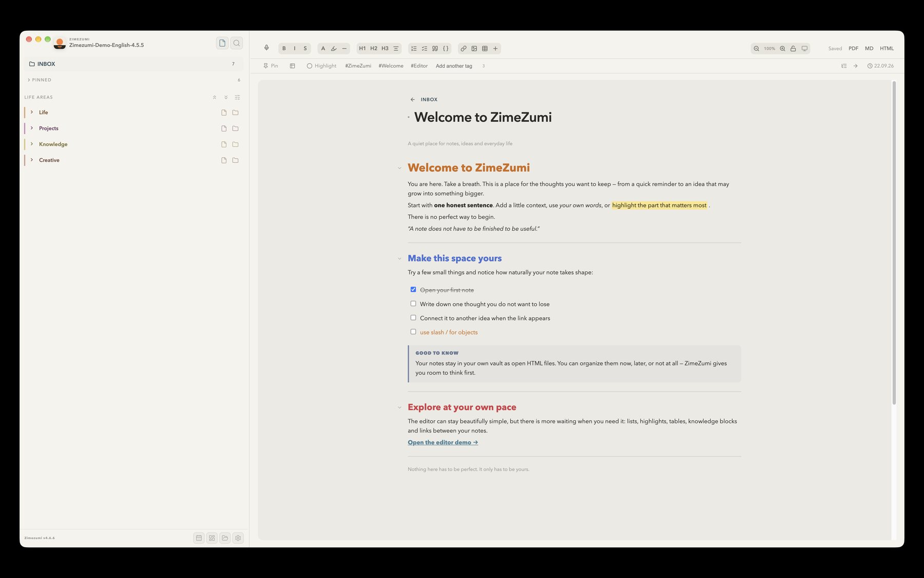The image size is (924, 578).
Task: Select the #ZimeZumi tag
Action: tap(358, 66)
